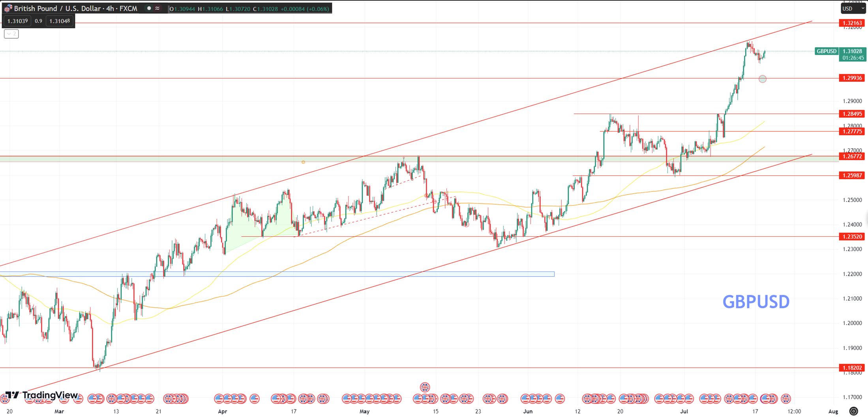
Task: Select the large GBPUSD text drawing
Action: tap(756, 302)
